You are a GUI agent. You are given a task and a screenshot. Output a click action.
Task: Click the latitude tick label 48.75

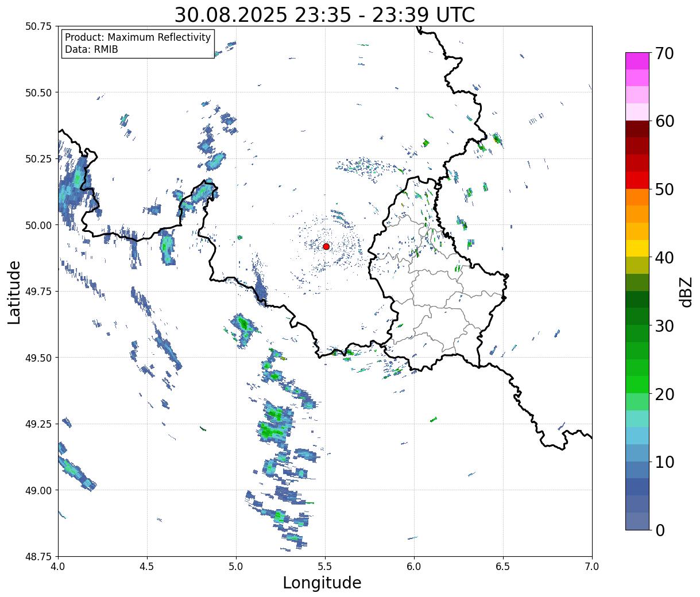click(x=38, y=556)
